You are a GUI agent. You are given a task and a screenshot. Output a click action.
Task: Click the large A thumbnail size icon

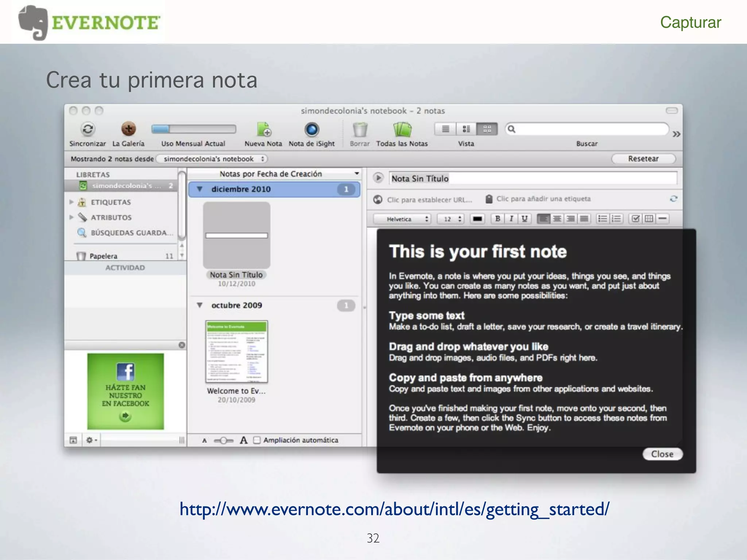point(244,440)
